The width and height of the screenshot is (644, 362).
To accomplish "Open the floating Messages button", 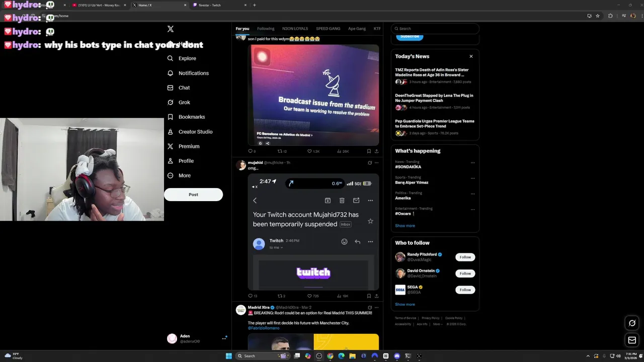I will (x=632, y=340).
